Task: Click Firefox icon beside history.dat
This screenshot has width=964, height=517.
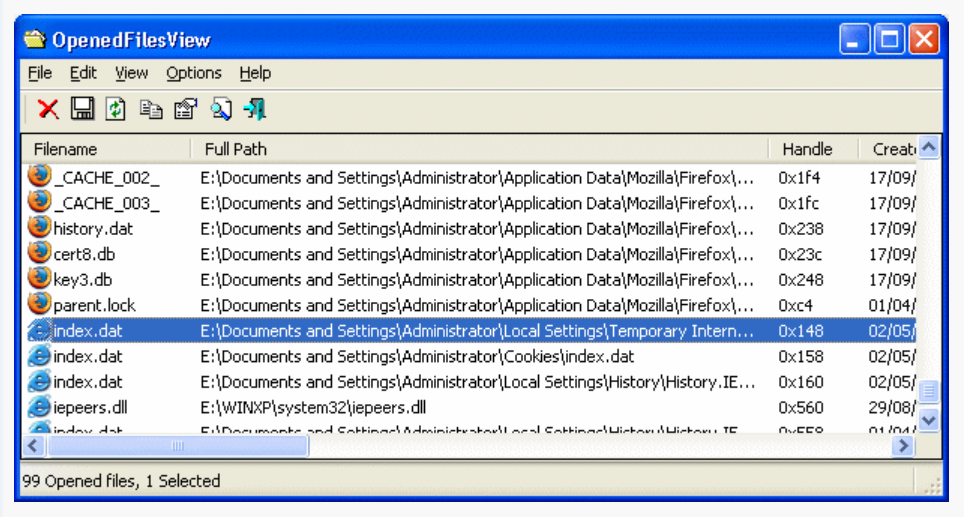Action: (39, 227)
